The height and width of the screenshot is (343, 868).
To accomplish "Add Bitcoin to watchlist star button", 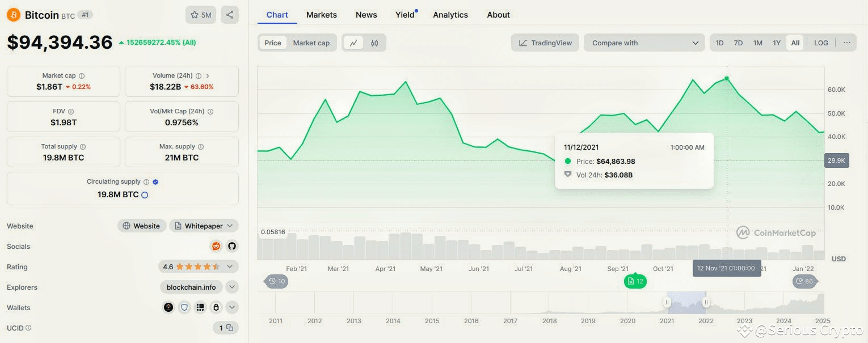I will click(x=201, y=15).
